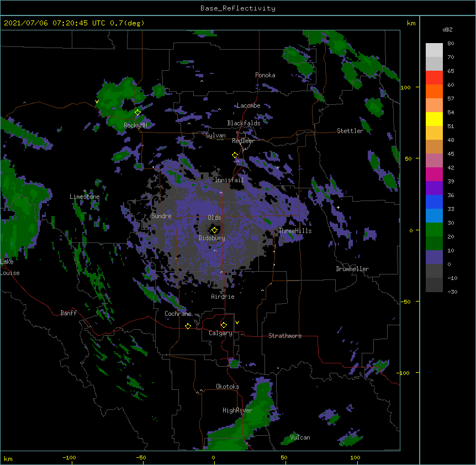Click the white plus marker north of Drumheller

pos(338,207)
